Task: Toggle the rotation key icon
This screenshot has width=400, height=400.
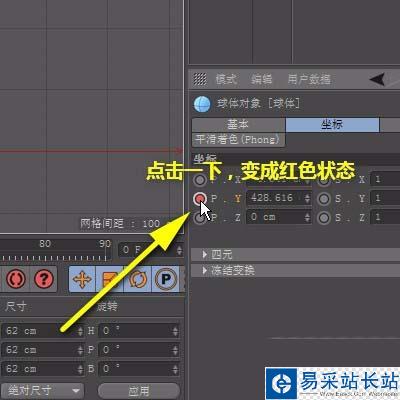Action: (138, 279)
